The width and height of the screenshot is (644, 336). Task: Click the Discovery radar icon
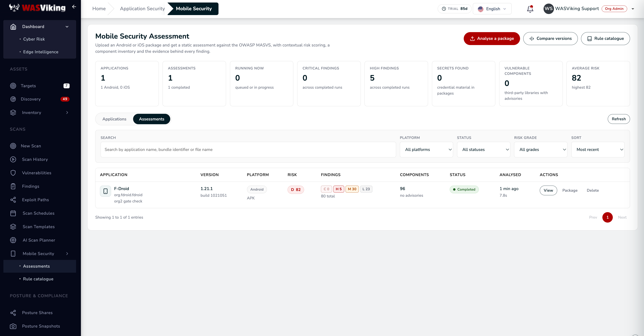tap(13, 99)
